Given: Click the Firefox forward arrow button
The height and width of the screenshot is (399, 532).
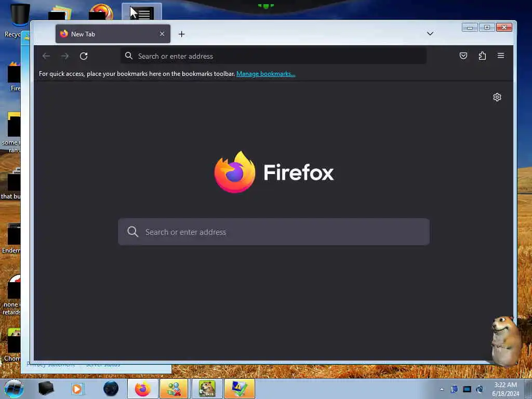Looking at the screenshot, I should (x=65, y=56).
